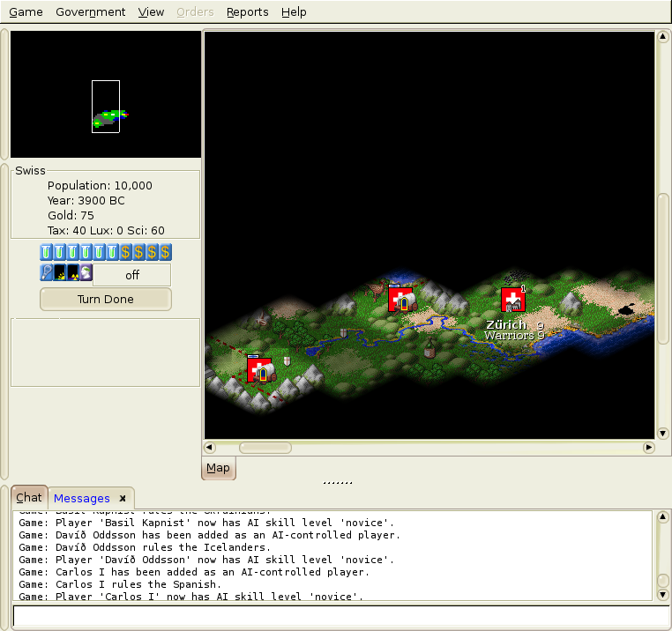Click the coal resource above Zürich
Image resolution: width=672 pixels, height=631 pixels.
516,278
